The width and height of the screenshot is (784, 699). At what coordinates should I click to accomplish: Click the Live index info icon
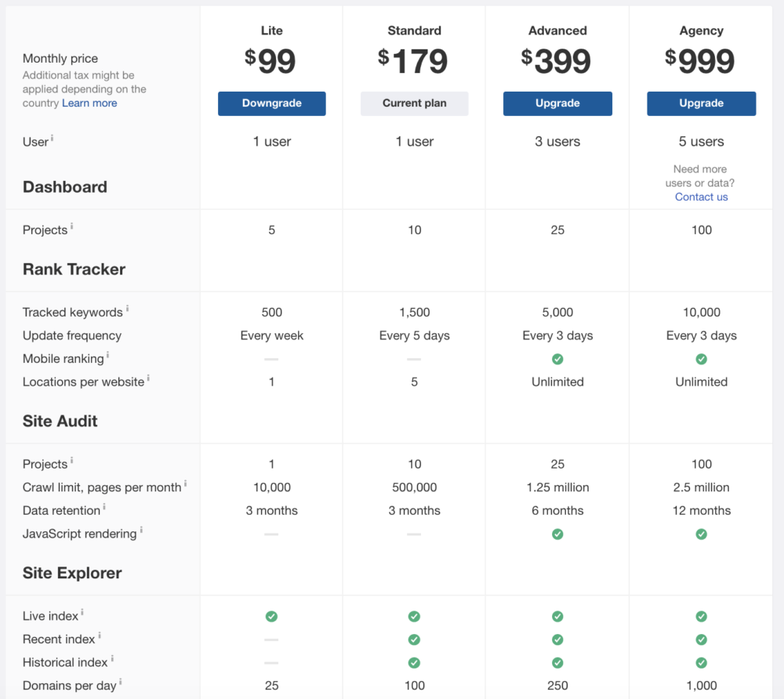(x=82, y=611)
